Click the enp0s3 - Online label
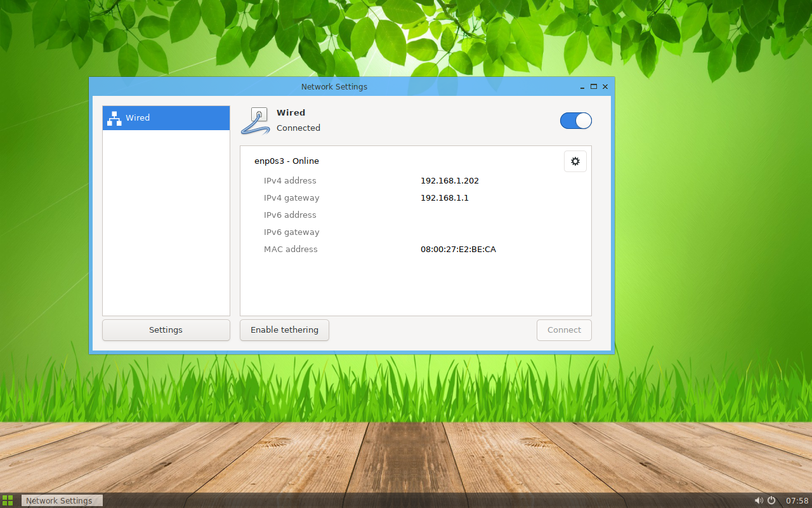Viewport: 812px width, 508px height. (286, 161)
